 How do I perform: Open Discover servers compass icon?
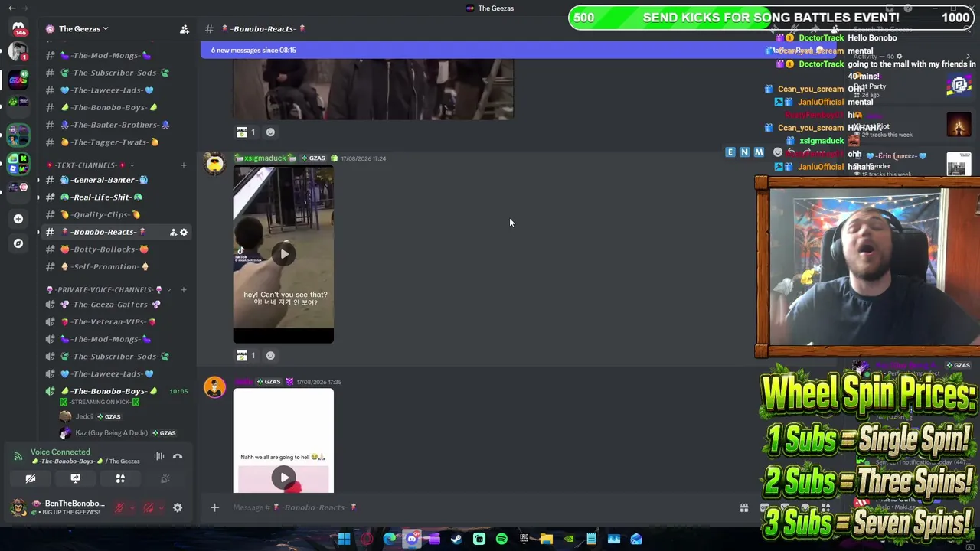(x=18, y=243)
